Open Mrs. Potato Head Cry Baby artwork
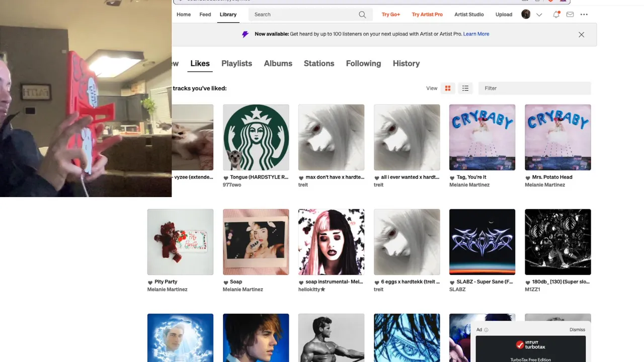This screenshot has width=644, height=362. 558,137
